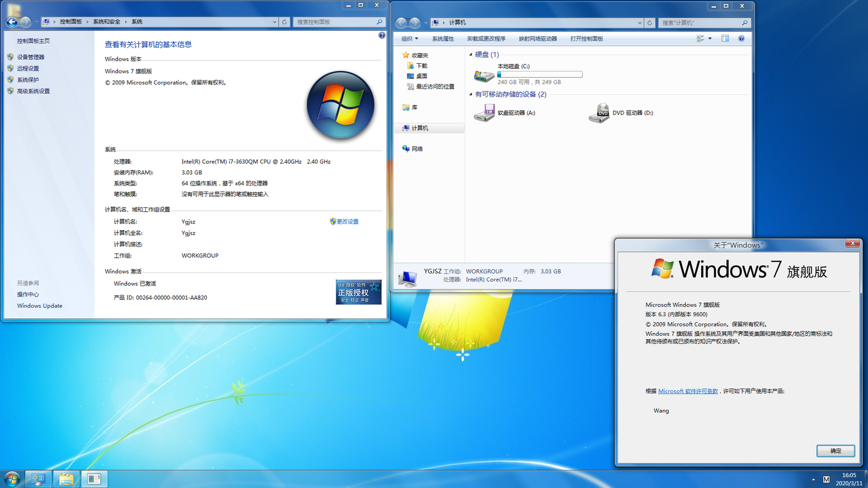Select 最近访问的位置 in navigation pane
Image resolution: width=868 pixels, height=488 pixels.
pos(435,87)
